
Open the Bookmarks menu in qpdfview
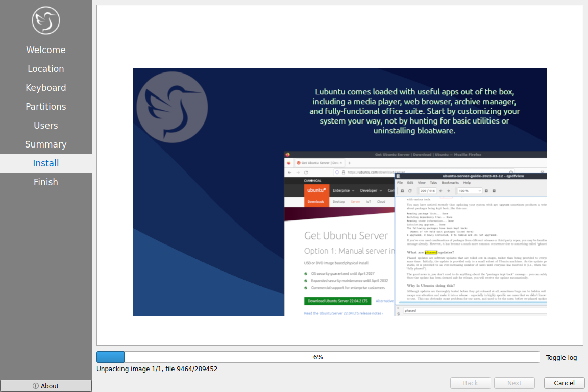(450, 182)
